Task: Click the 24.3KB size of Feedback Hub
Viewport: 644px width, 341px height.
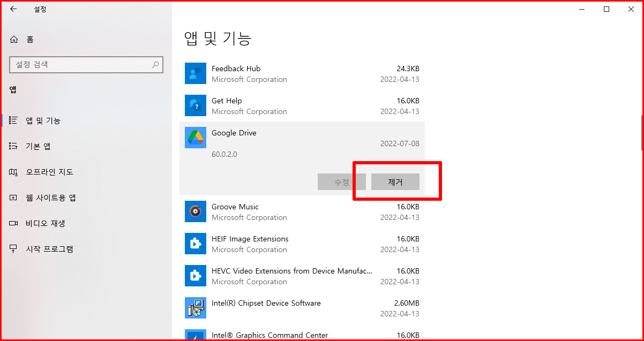Action: click(408, 69)
